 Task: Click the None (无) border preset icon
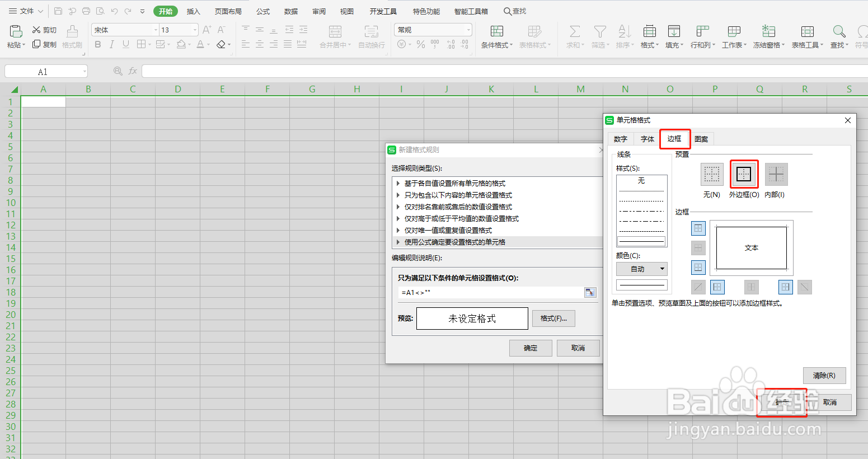[x=712, y=175]
